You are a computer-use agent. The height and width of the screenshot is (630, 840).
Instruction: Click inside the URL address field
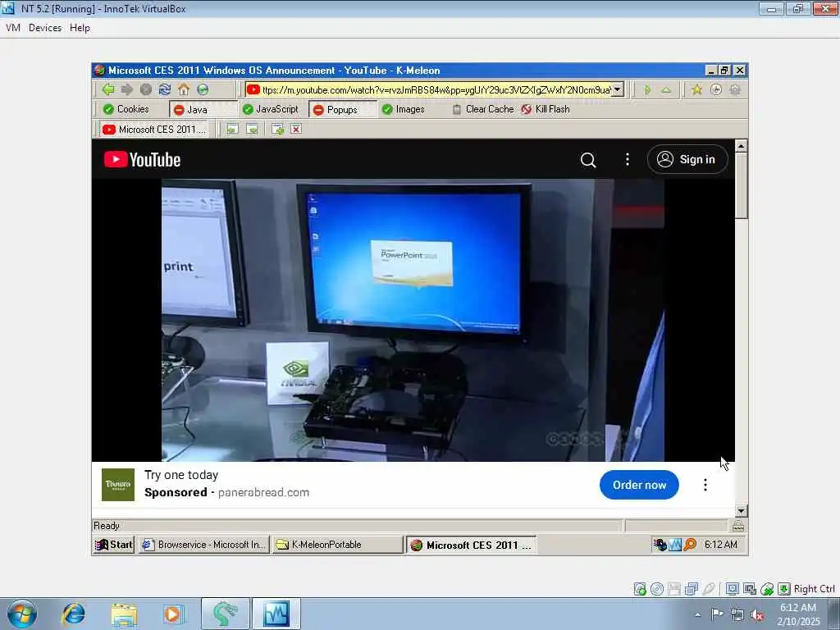(435, 90)
